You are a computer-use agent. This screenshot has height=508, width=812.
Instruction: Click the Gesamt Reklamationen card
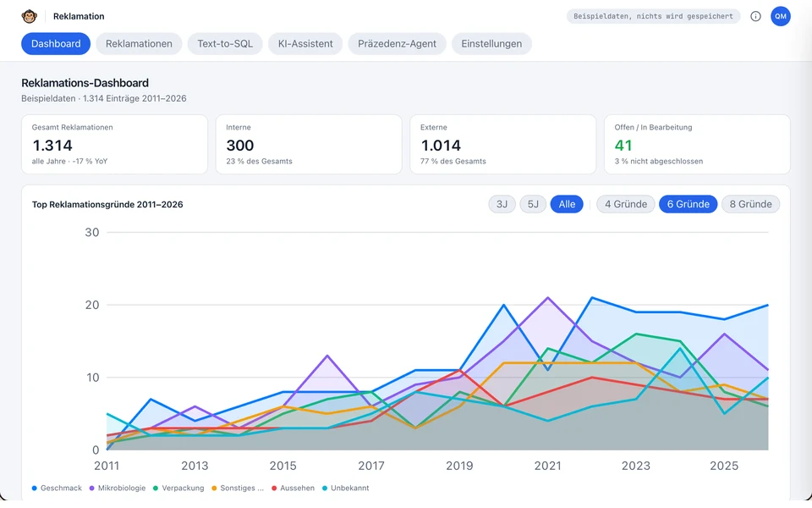coord(114,144)
